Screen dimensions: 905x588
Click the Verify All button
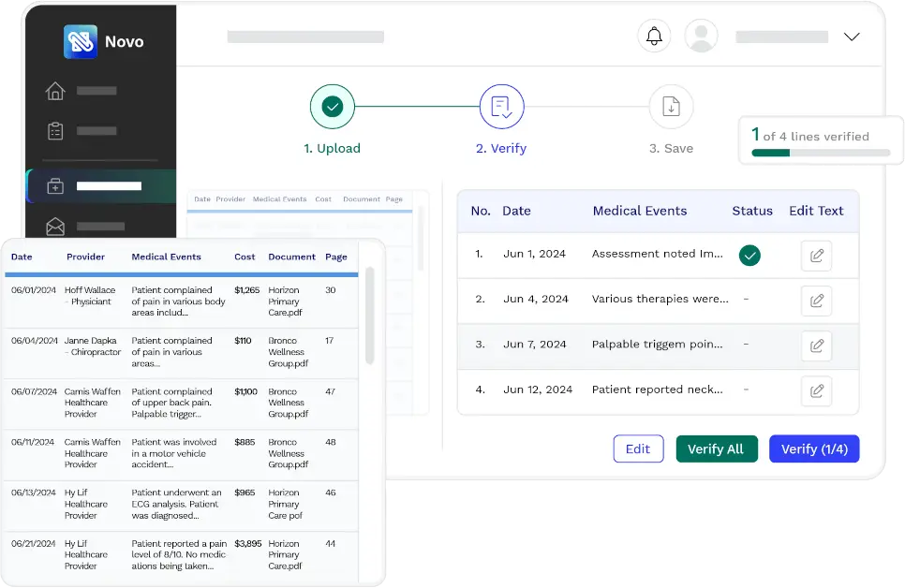tap(717, 448)
